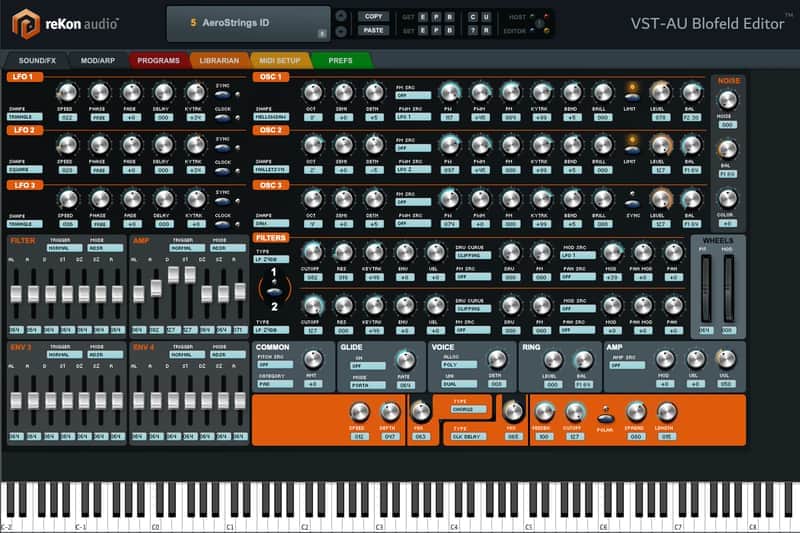Open LFO 1 SHAPE dropdown
The height and width of the screenshot is (533, 800).
point(24,117)
